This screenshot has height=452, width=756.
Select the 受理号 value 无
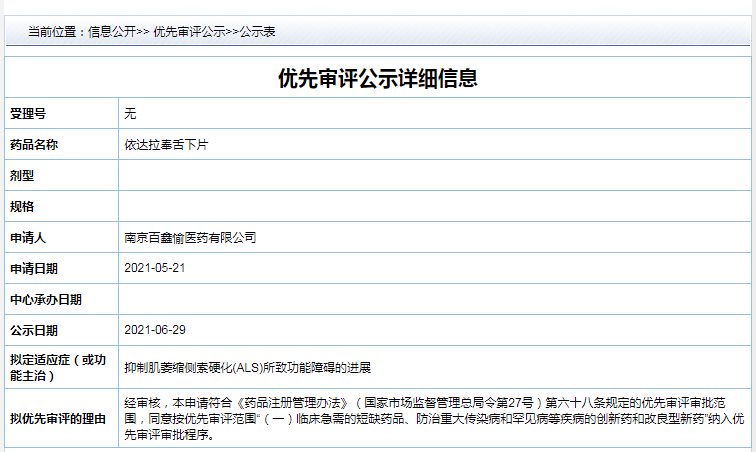pos(130,114)
